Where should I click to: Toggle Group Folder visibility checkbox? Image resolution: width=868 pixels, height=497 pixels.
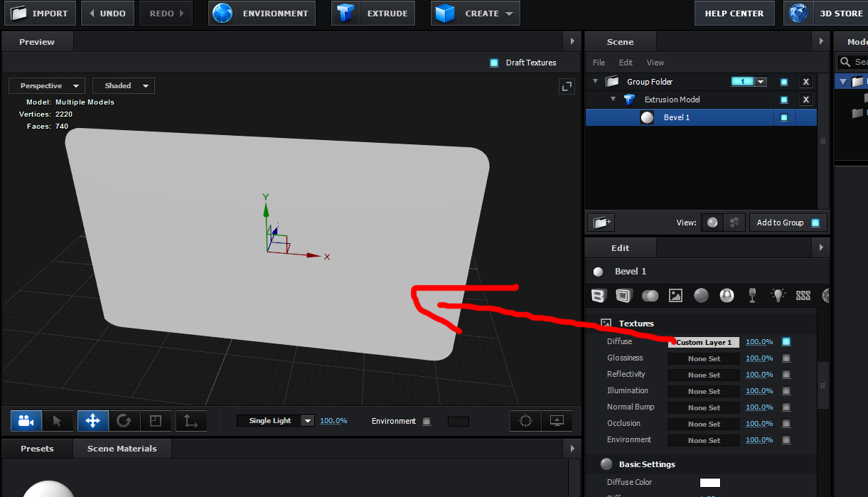coord(784,82)
